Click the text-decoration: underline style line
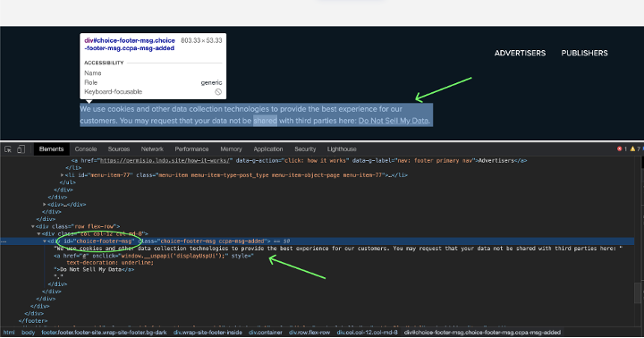644x338 pixels. (x=110, y=263)
